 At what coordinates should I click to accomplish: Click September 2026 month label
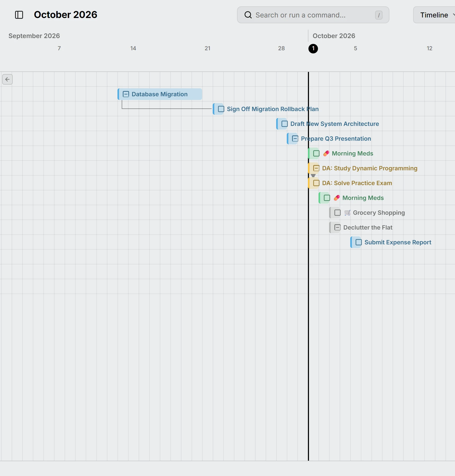pyautogui.click(x=34, y=36)
